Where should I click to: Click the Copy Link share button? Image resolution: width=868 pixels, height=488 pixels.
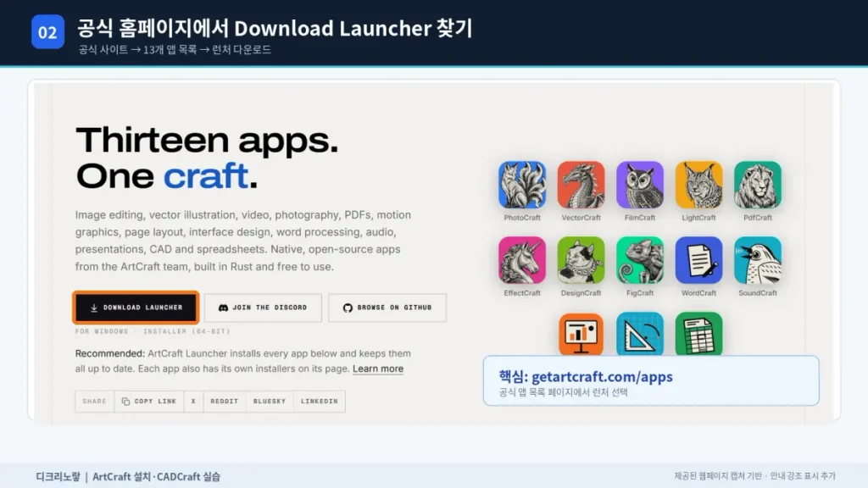point(149,401)
